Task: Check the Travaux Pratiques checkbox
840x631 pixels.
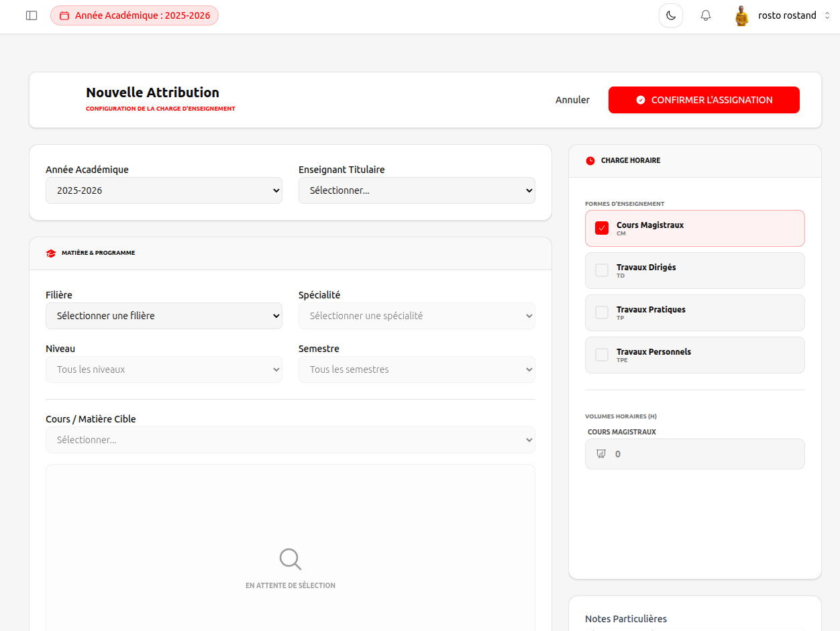Action: [x=602, y=312]
